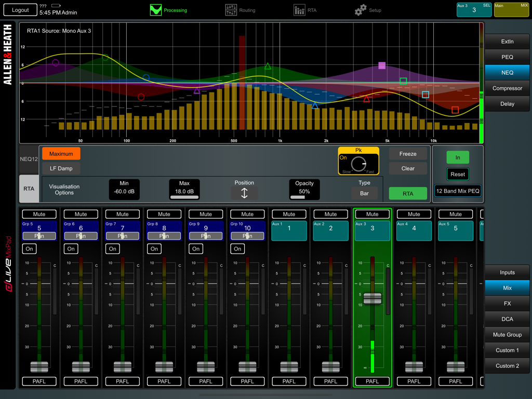Select the Processing screen icon

coord(155,9)
